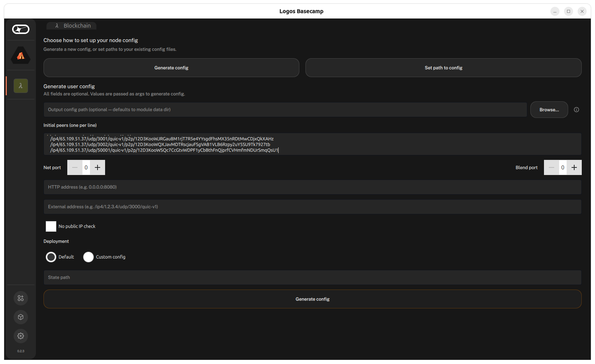Increase the Blend port value
Image resolution: width=595 pixels, height=364 pixels.
point(574,167)
